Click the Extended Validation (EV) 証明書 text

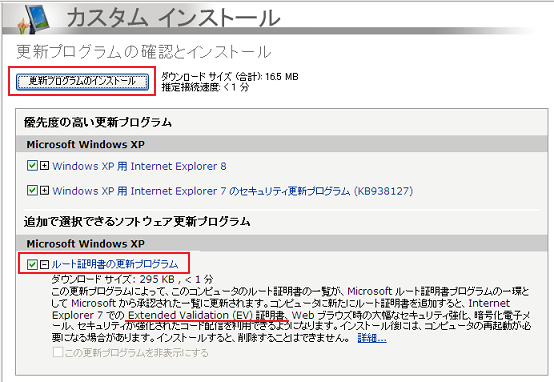tap(206, 315)
